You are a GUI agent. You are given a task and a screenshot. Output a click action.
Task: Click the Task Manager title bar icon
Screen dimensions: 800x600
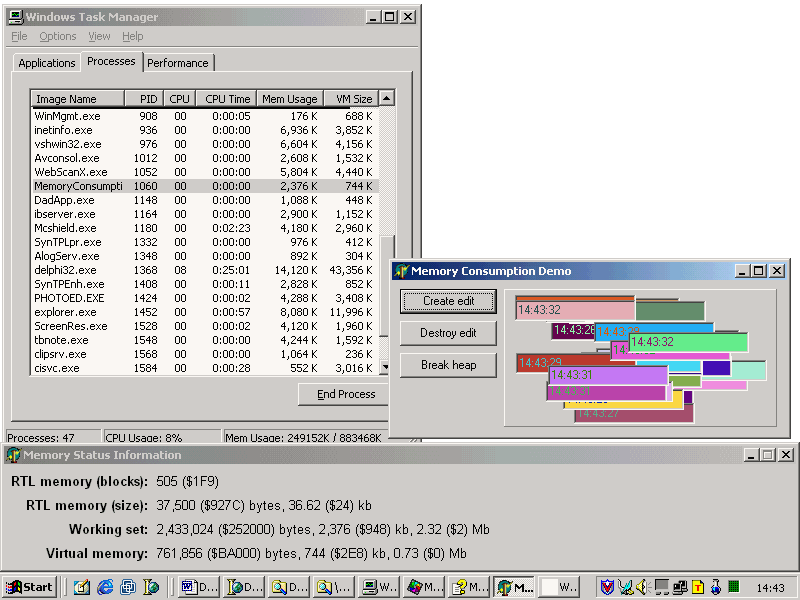16,17
